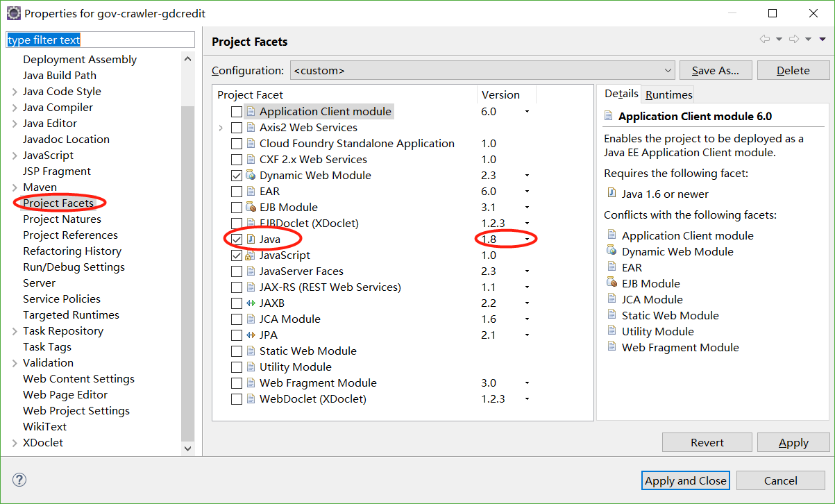
Task: Select Java Build Path in the tree
Action: click(60, 76)
